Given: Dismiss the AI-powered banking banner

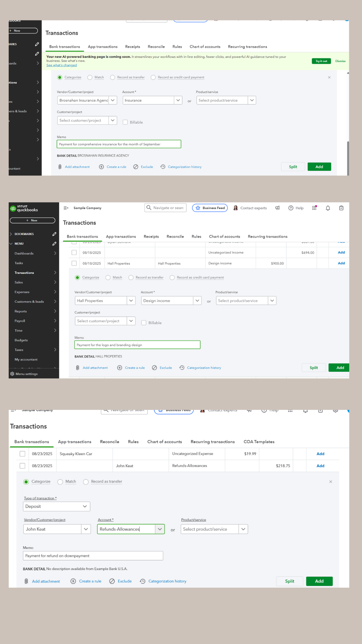Looking at the screenshot, I should [340, 61].
